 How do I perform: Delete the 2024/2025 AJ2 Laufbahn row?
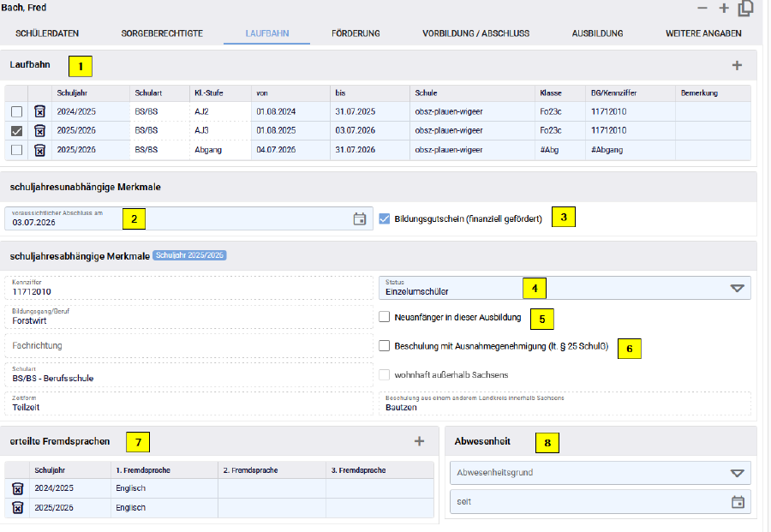click(39, 111)
